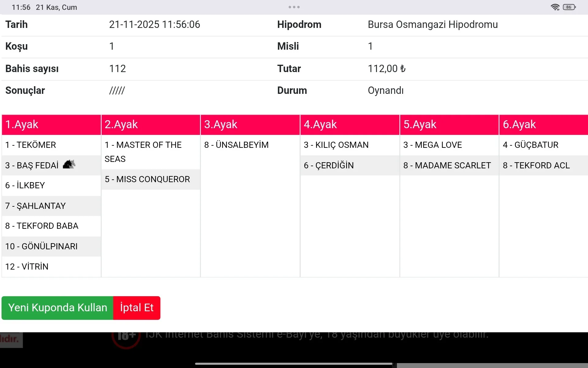Click 8 - ÜNSALBEYİM in third leg
The width and height of the screenshot is (588, 368).
[x=236, y=145]
